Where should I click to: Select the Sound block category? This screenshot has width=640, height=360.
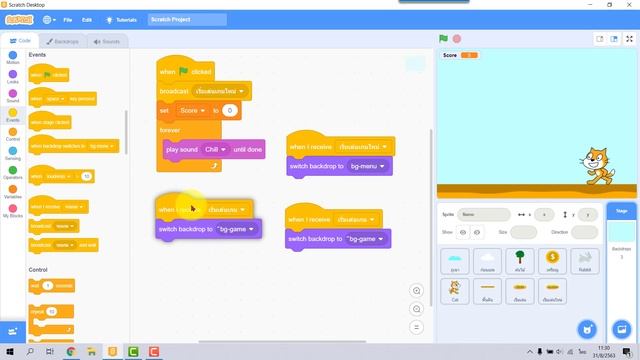coord(13,96)
